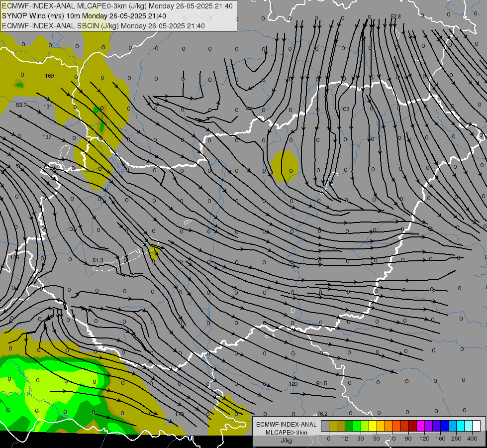Click the legend scale value '250'
This screenshot has width=487, height=448.
[456, 439]
